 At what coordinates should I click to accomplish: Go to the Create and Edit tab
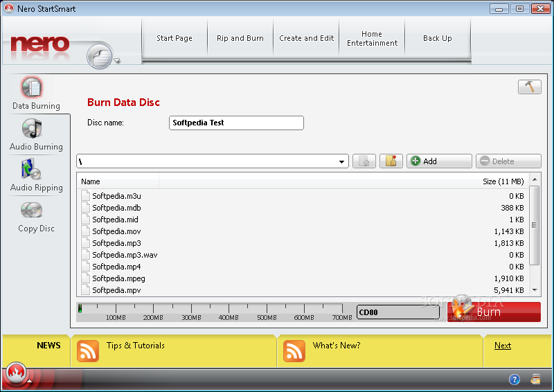(x=306, y=38)
